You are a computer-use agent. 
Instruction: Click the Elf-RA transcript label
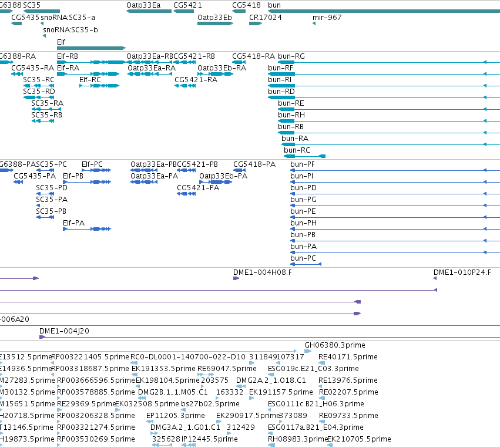pyautogui.click(x=68, y=68)
